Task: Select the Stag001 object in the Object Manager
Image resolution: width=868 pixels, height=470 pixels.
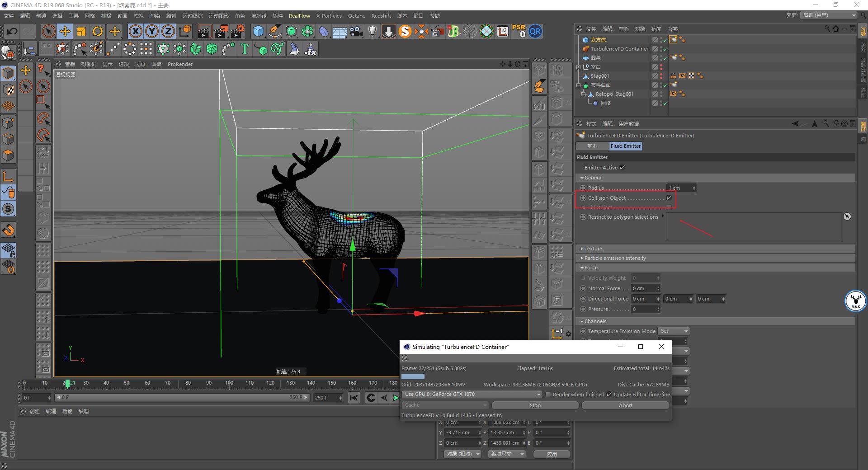Action: pos(599,75)
